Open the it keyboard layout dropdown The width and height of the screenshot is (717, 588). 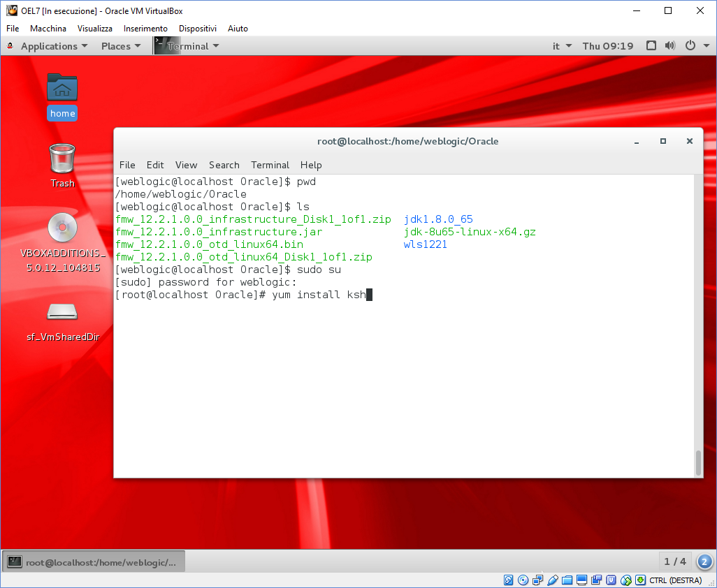pos(562,45)
